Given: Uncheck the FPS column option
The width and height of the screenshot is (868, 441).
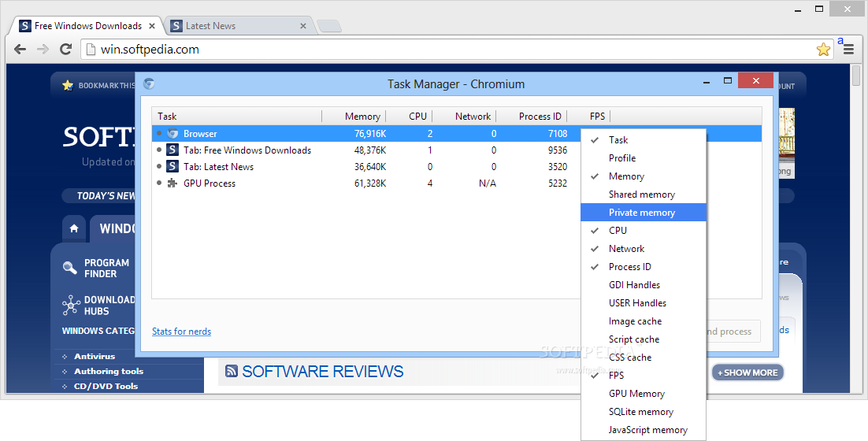Looking at the screenshot, I should click(644, 375).
